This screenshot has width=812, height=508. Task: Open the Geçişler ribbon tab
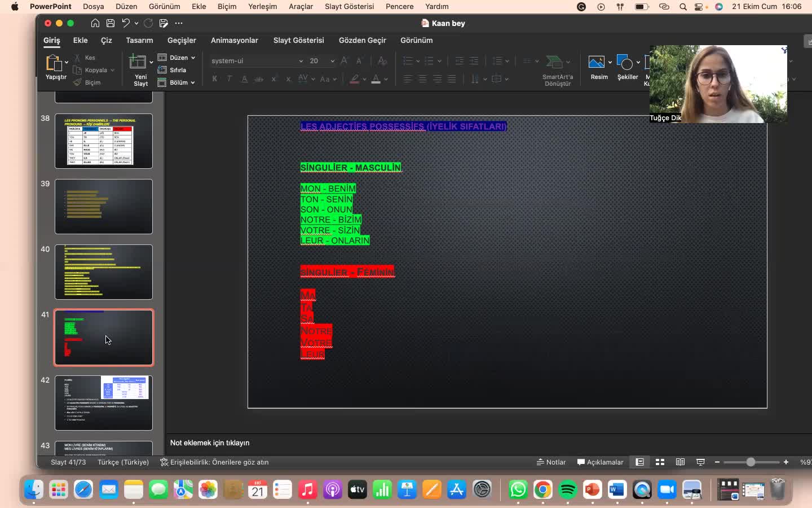point(182,40)
